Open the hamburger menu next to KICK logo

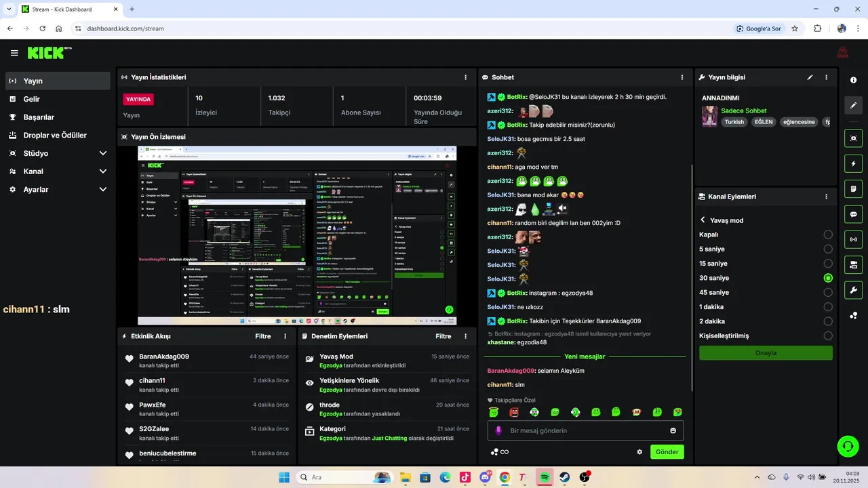(14, 53)
